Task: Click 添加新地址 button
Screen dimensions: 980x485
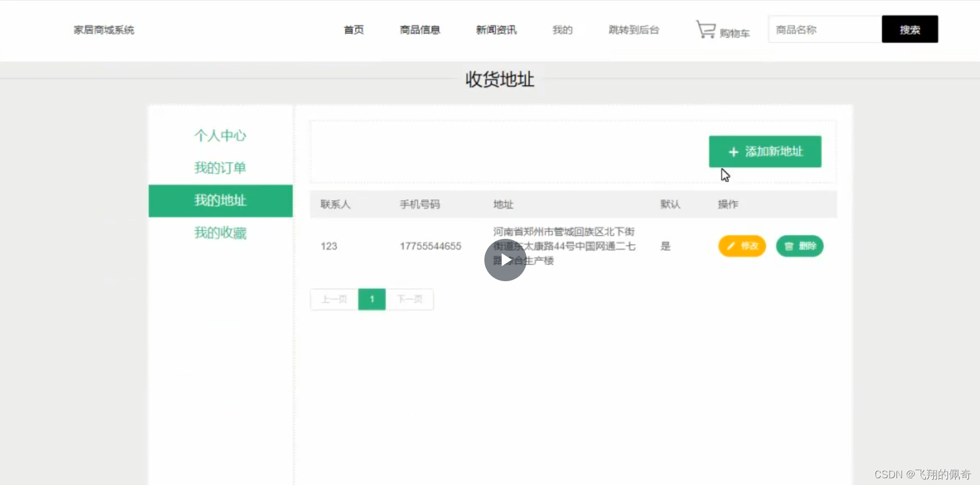Action: coord(765,151)
